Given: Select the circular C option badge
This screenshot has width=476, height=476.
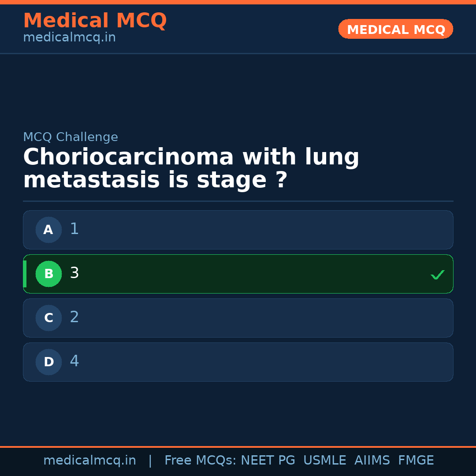Looking at the screenshot, I should (48, 318).
